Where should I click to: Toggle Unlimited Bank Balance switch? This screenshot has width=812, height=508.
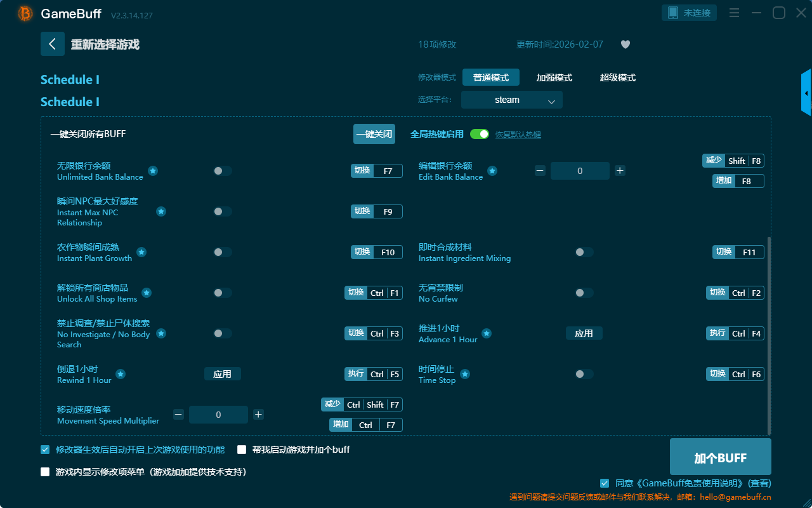click(x=222, y=171)
